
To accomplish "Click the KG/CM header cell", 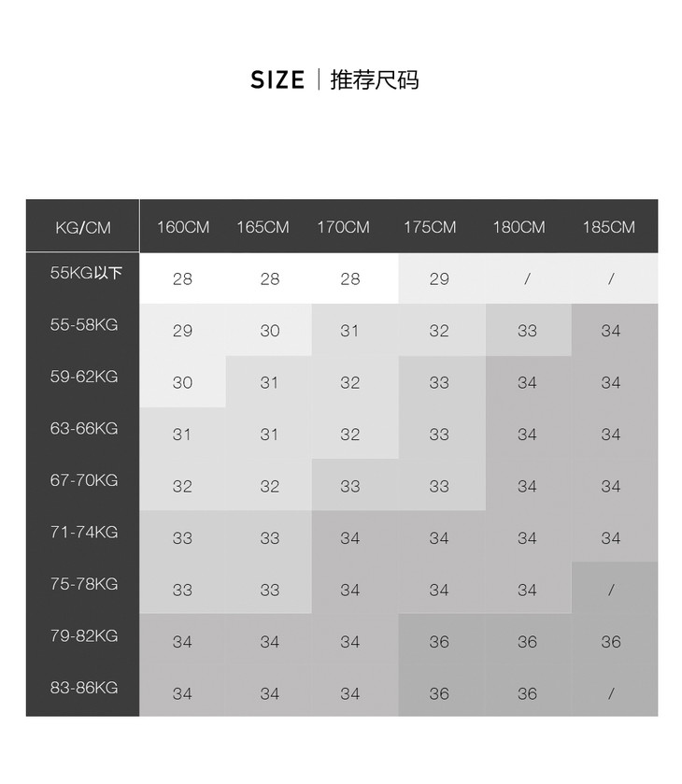I will tap(82, 227).
